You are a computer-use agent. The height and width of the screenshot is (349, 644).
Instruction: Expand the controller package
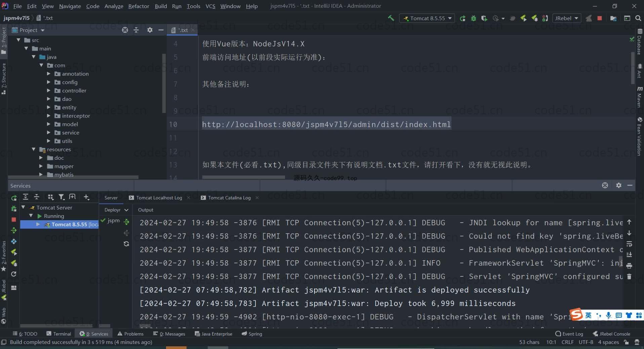48,90
